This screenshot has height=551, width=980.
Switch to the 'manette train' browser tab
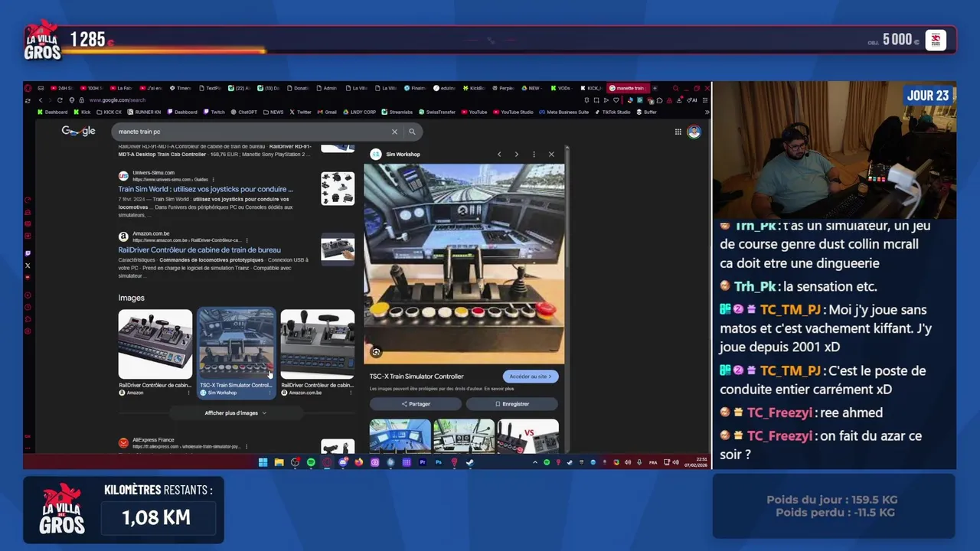pos(628,88)
